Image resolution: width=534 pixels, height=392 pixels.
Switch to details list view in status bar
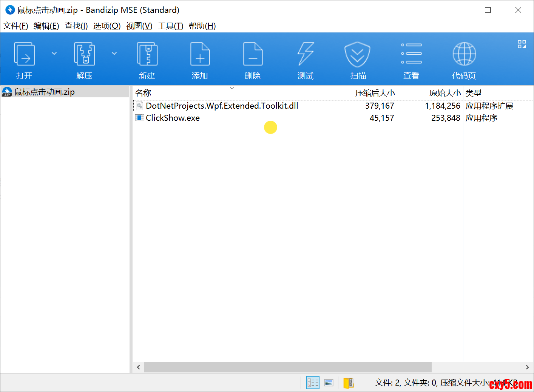point(313,383)
